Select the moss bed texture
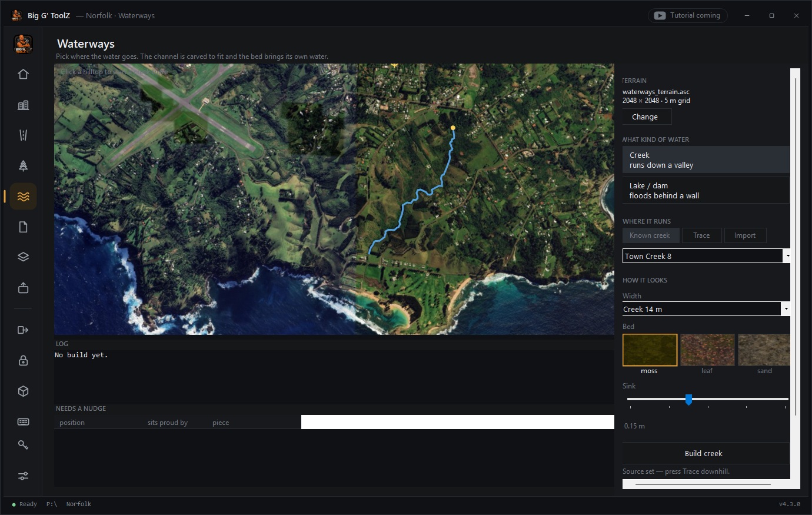Image resolution: width=812 pixels, height=515 pixels. 650,350
